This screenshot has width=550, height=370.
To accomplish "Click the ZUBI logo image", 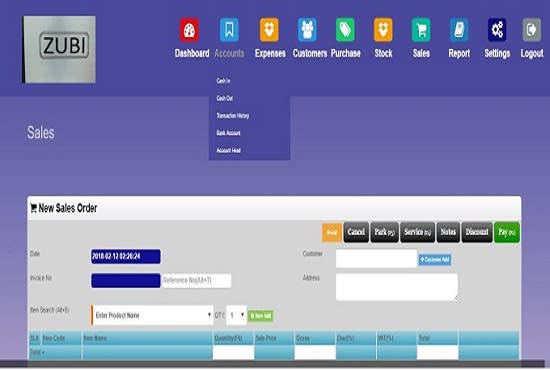I will click(59, 49).
